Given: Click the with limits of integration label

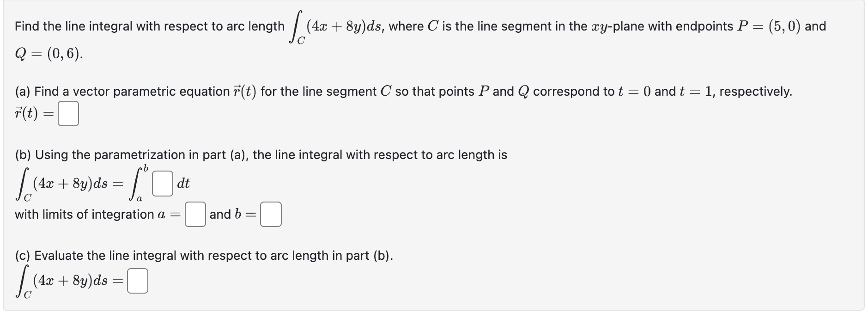Looking at the screenshot, I should pyautogui.click(x=83, y=214).
